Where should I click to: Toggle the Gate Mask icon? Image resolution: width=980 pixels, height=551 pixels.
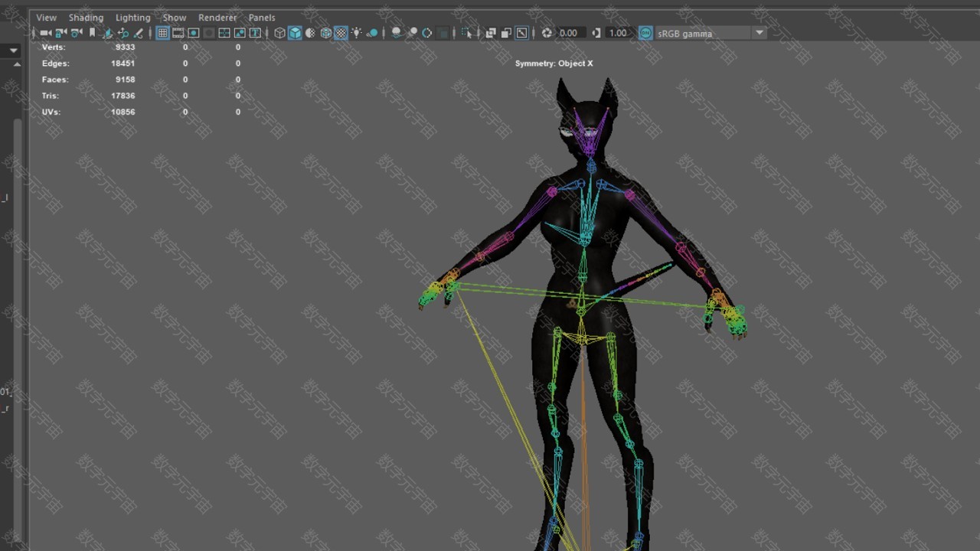point(209,33)
